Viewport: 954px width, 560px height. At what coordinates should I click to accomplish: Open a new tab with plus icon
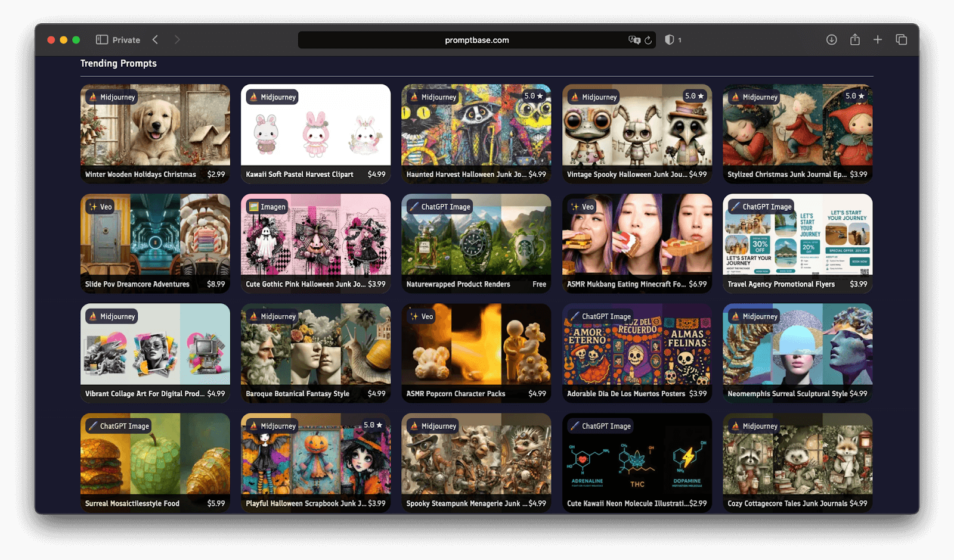click(878, 40)
